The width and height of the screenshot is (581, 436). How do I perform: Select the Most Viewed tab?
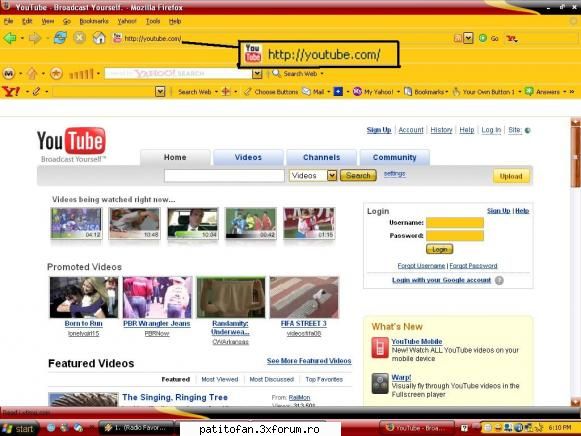pos(220,379)
